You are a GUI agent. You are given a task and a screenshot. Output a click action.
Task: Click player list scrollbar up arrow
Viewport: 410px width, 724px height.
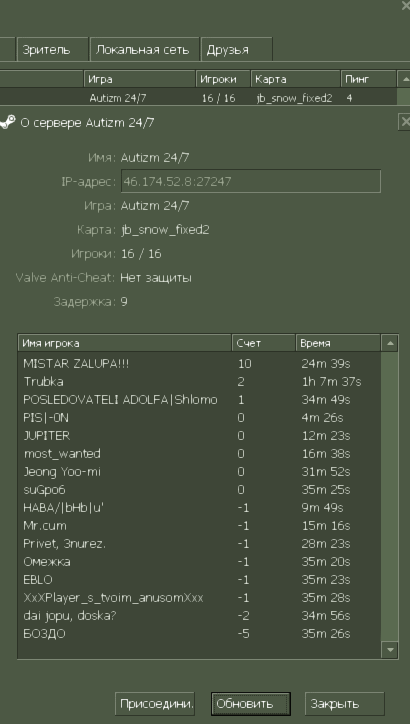[x=390, y=343]
